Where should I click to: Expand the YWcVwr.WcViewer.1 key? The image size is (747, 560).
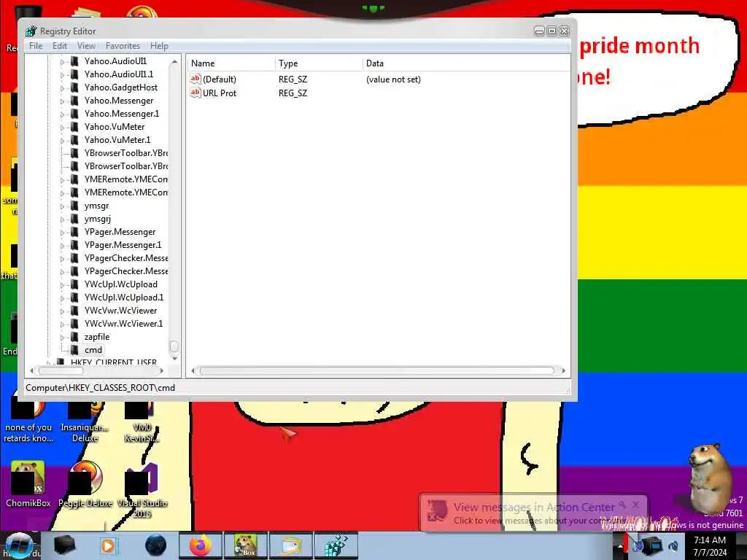(x=62, y=324)
